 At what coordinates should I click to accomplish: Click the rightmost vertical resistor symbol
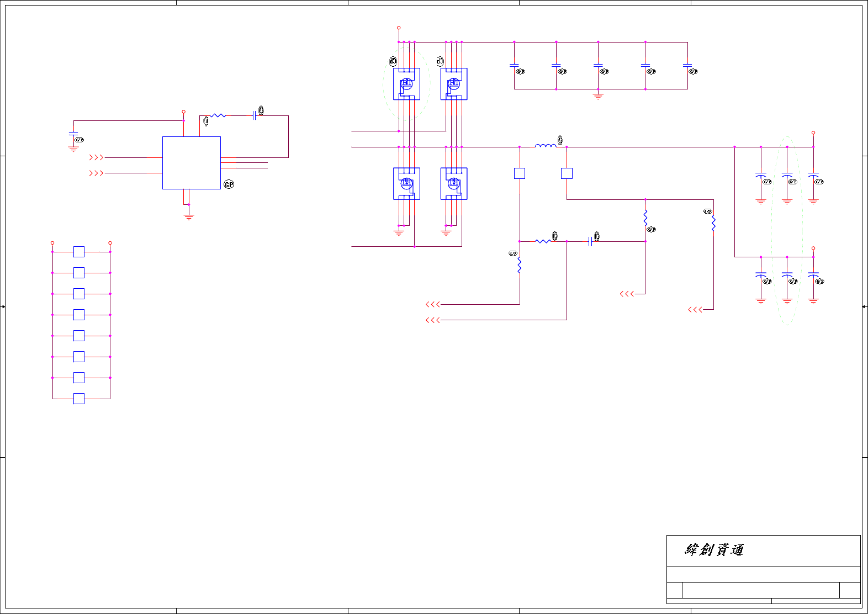(x=713, y=223)
